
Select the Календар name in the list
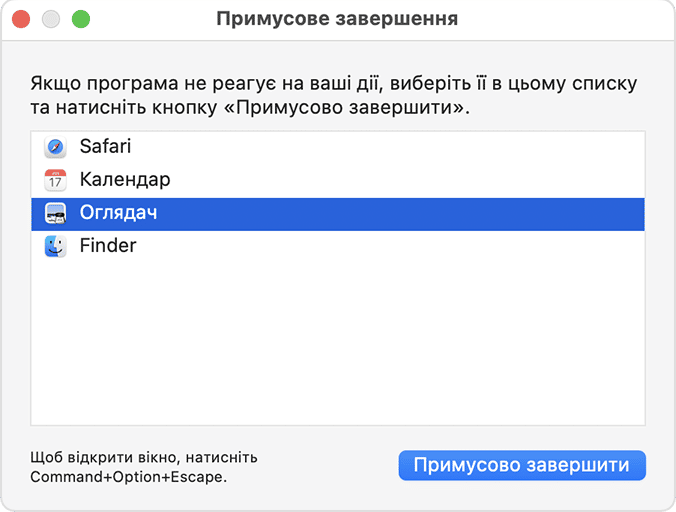(125, 180)
